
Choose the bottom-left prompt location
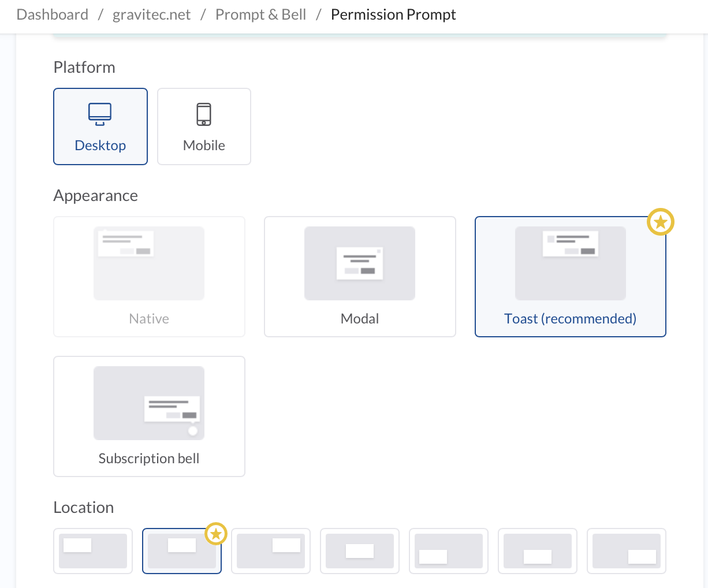(449, 551)
